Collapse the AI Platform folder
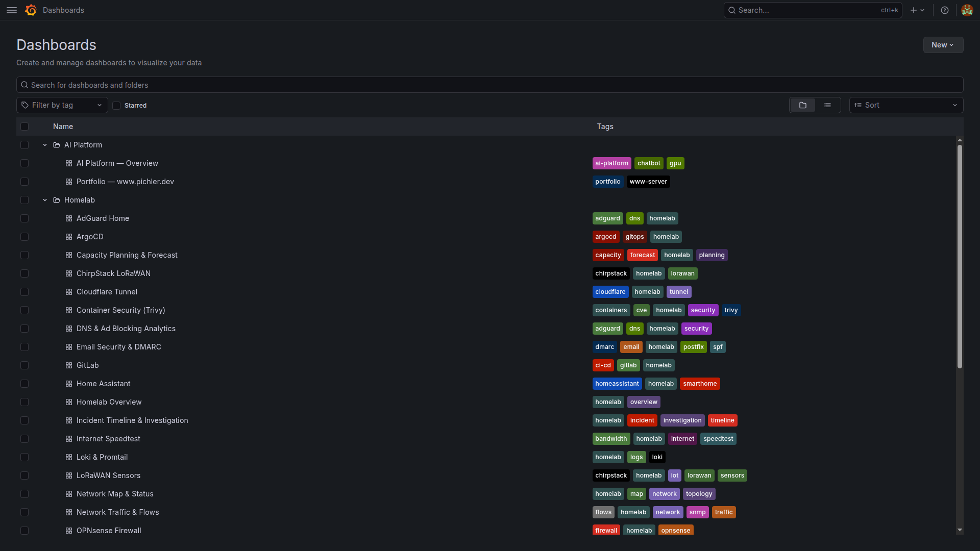The width and height of the screenshot is (980, 551). click(45, 145)
